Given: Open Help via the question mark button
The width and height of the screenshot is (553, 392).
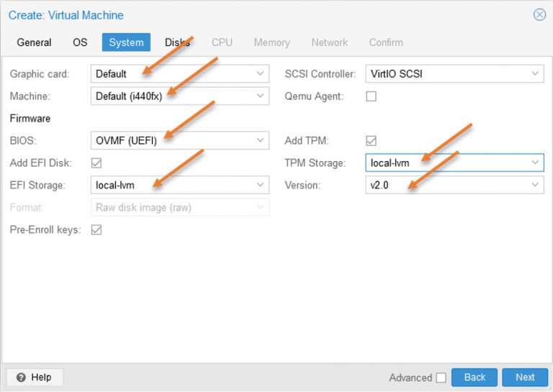Looking at the screenshot, I should tap(35, 377).
